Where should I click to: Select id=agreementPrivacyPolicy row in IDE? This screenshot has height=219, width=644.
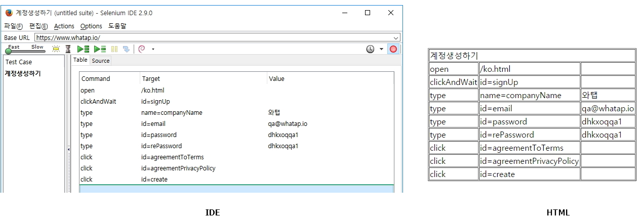(236, 168)
